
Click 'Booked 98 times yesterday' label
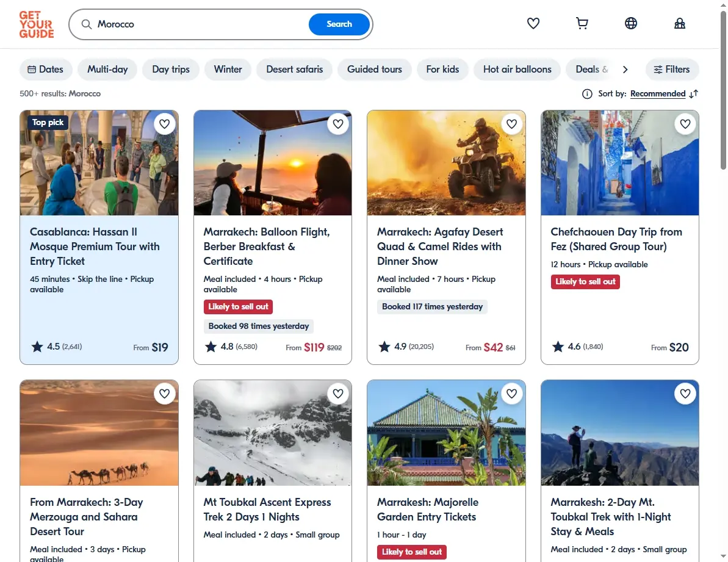[259, 326]
